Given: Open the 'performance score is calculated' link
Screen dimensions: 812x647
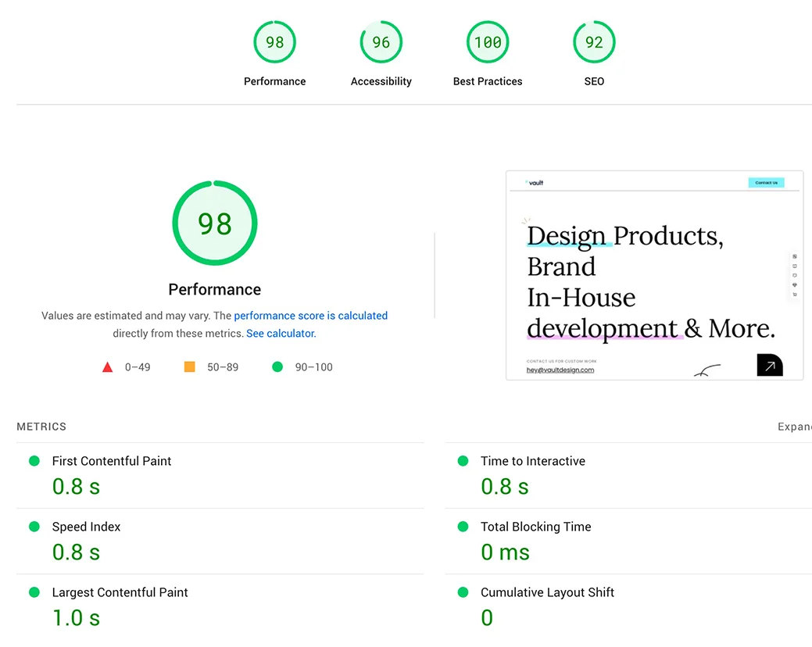Looking at the screenshot, I should pyautogui.click(x=310, y=316).
